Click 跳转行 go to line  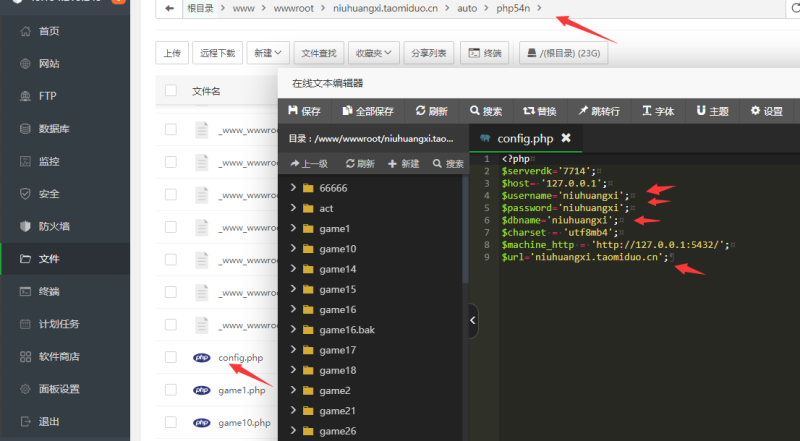(599, 111)
